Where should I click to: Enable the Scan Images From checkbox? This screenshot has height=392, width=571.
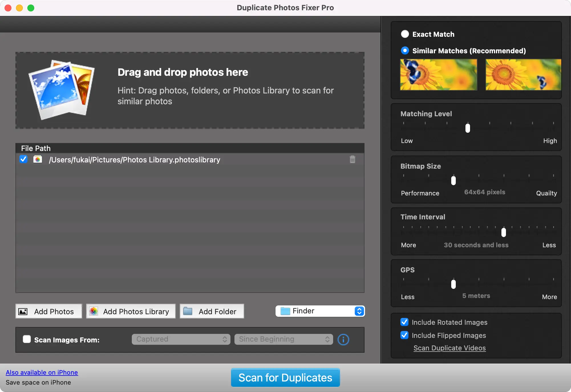27,339
